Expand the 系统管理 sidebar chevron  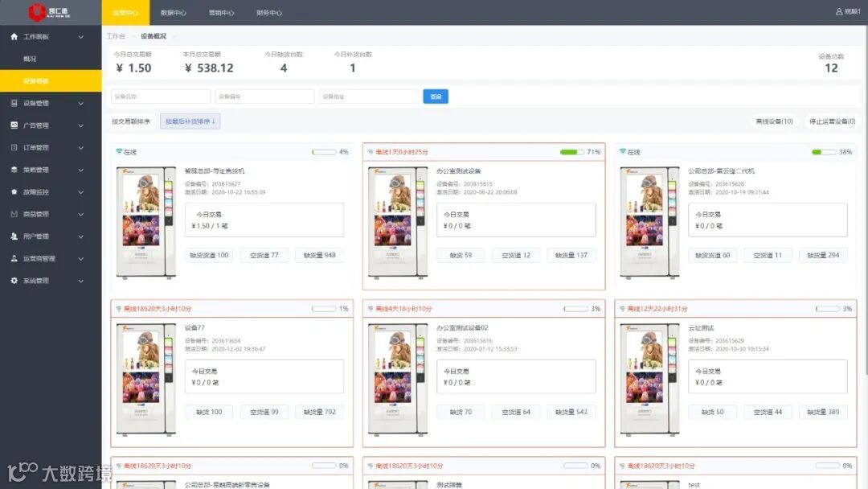(81, 280)
